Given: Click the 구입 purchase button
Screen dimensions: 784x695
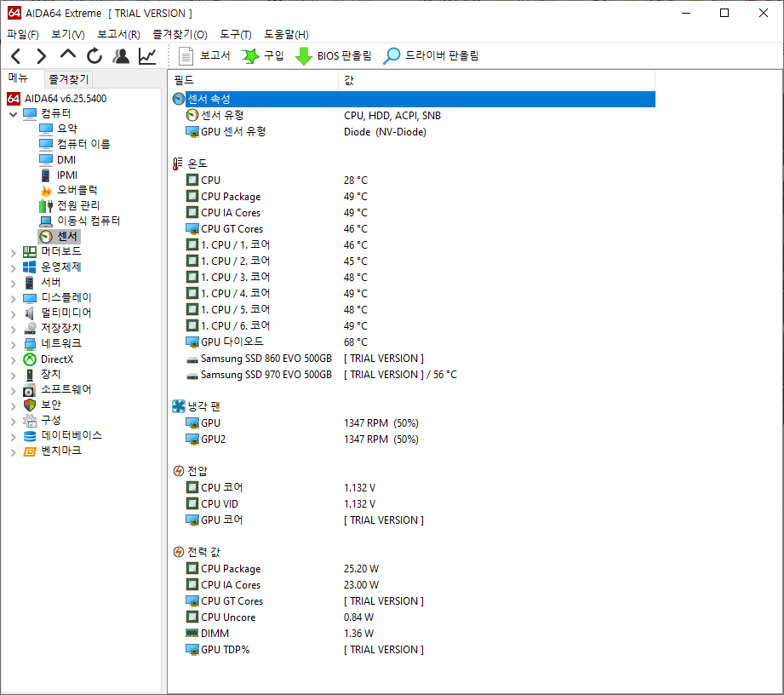Looking at the screenshot, I should pyautogui.click(x=263, y=55).
